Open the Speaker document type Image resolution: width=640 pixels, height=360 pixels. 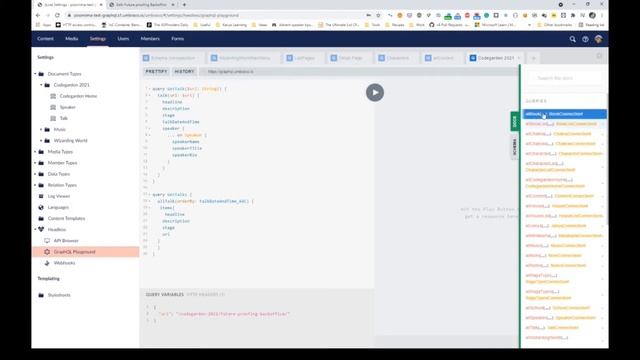(68, 107)
